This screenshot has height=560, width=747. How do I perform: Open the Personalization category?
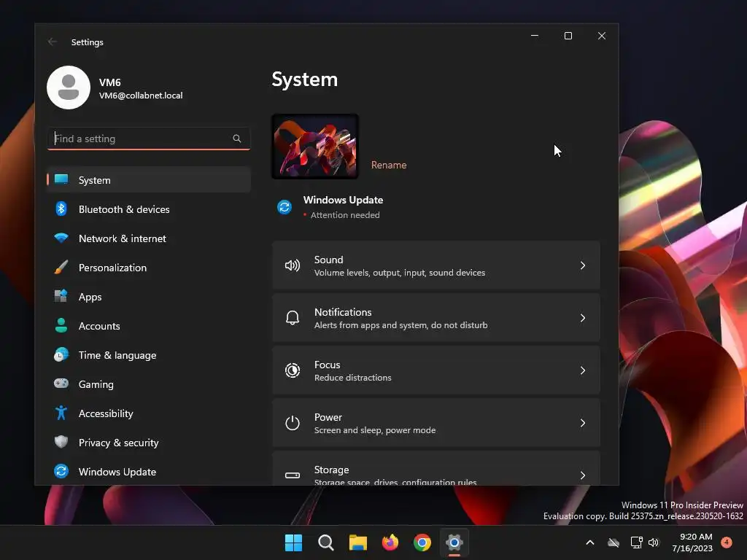pos(149,267)
